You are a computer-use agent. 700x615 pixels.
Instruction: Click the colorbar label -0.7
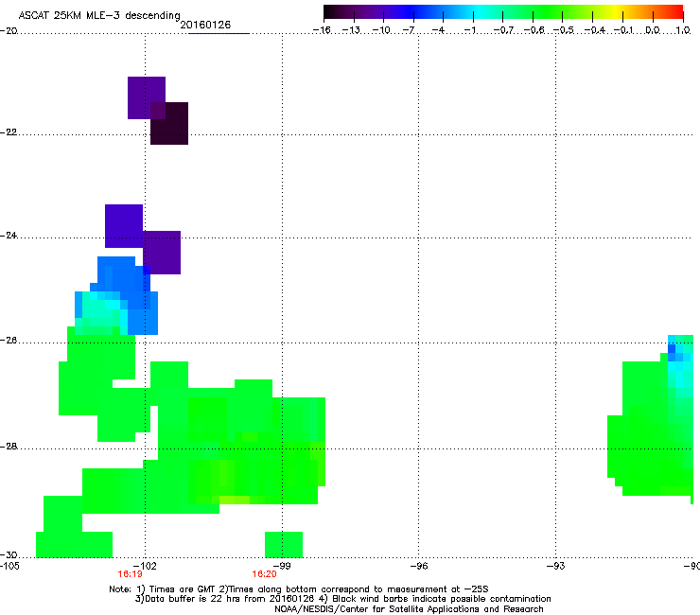(503, 30)
